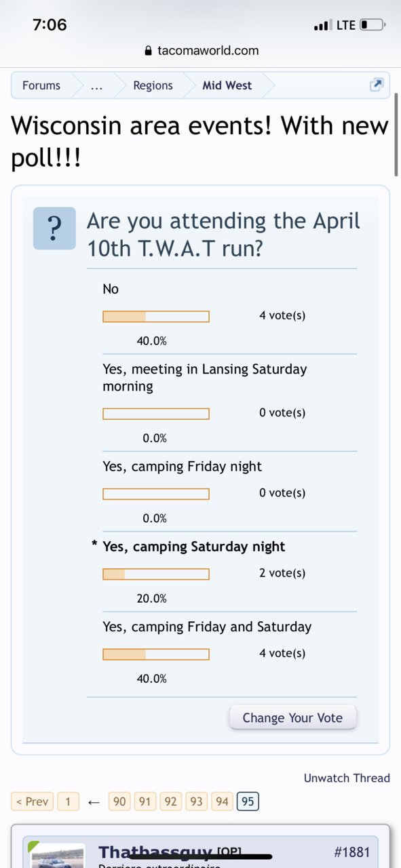Viewport: 401px width, 868px height.
Task: Open the Forums breadcrumb
Action: click(41, 85)
